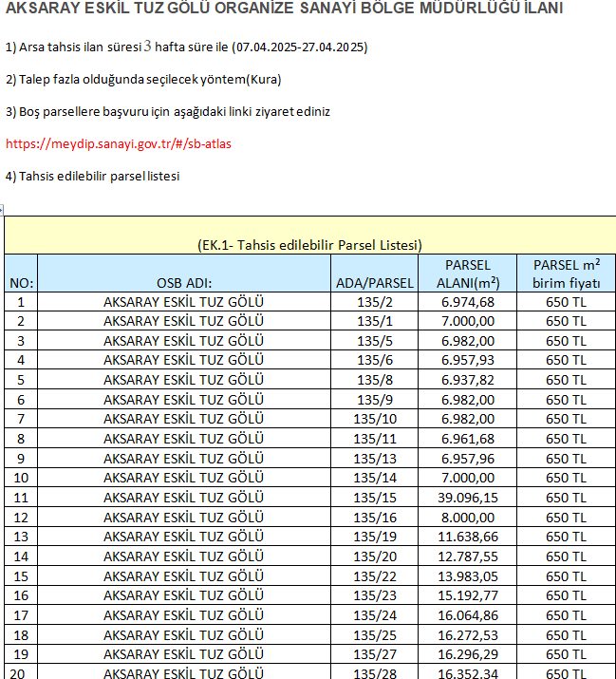
Task: Click the 'Arsa tahsis ilan süresi' text line
Action: [x=186, y=47]
